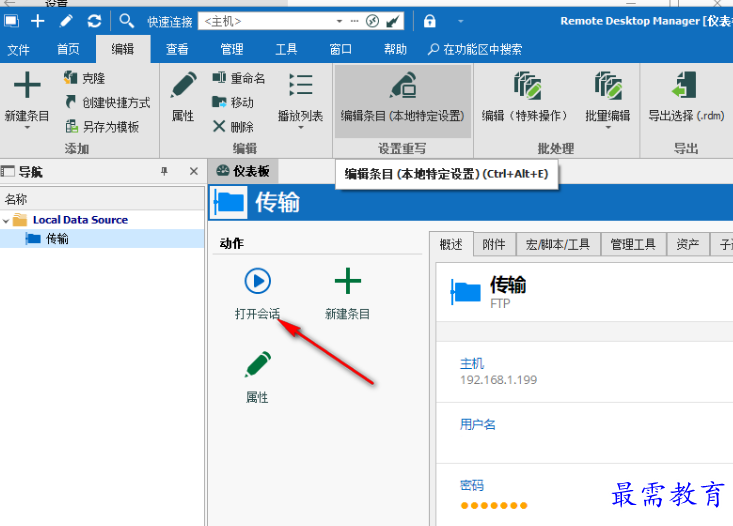Switch to the 首页 ribbon tab
733x526 pixels.
[x=68, y=49]
